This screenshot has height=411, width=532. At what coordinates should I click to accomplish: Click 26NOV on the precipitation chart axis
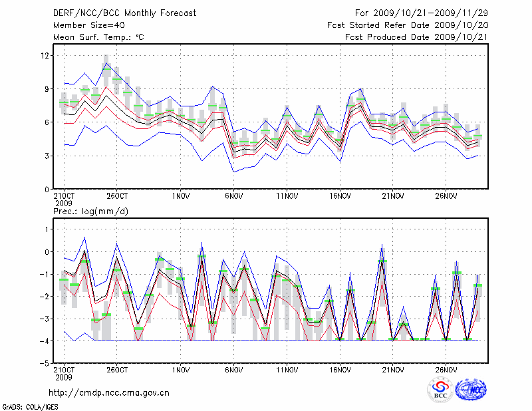(x=446, y=370)
